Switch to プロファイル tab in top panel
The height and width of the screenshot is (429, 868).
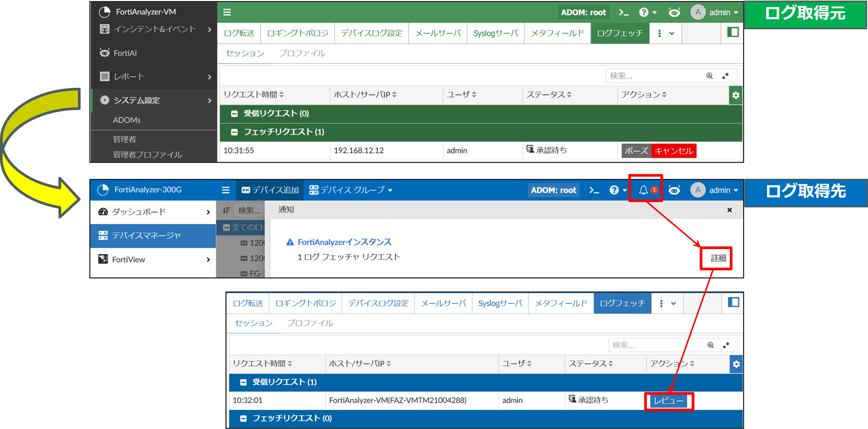pyautogui.click(x=302, y=53)
